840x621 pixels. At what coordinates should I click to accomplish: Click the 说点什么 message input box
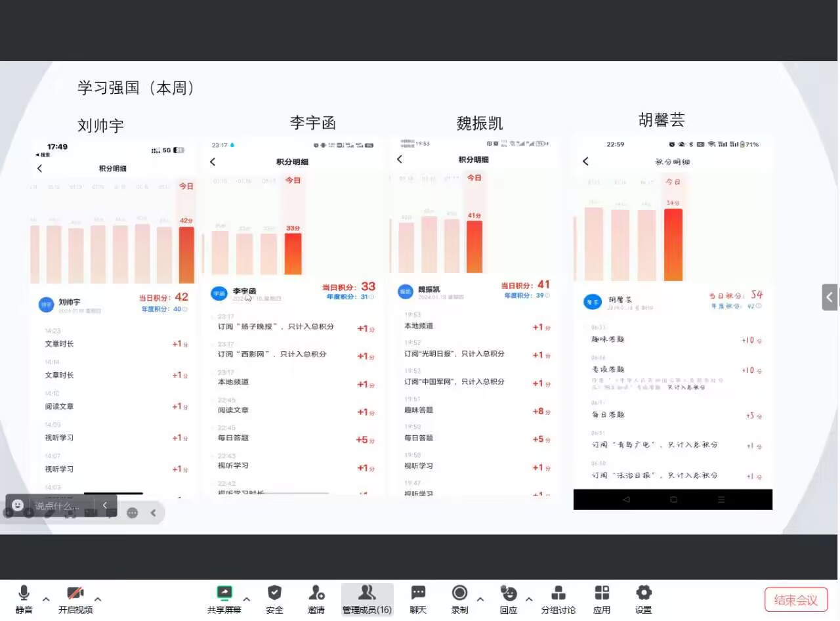click(58, 506)
